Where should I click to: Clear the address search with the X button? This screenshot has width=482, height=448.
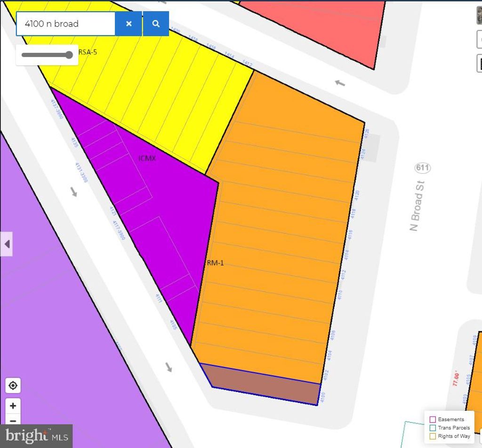point(129,24)
